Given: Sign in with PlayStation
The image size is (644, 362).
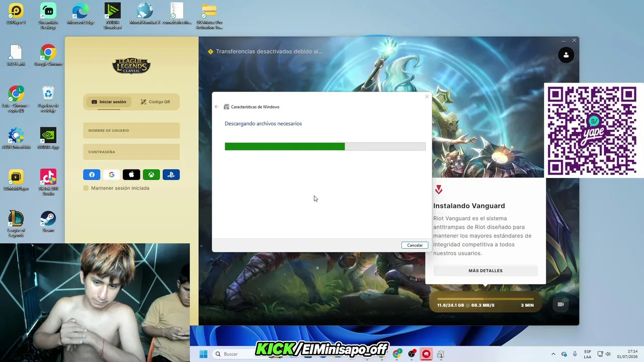Looking at the screenshot, I should coord(171,174).
